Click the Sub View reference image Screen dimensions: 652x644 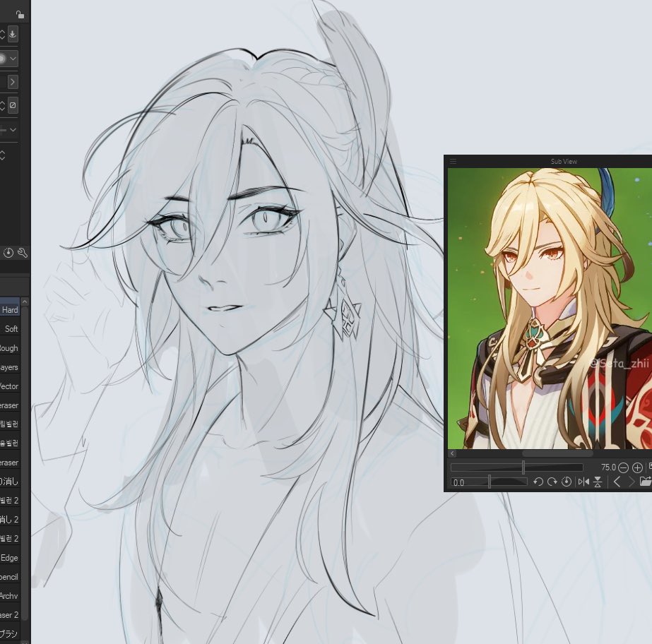(x=550, y=308)
